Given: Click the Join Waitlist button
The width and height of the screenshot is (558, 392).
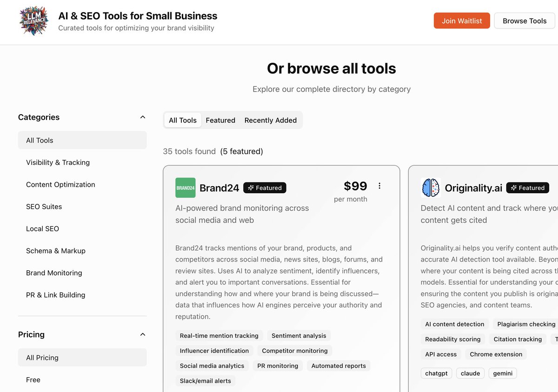Looking at the screenshot, I should tap(462, 21).
